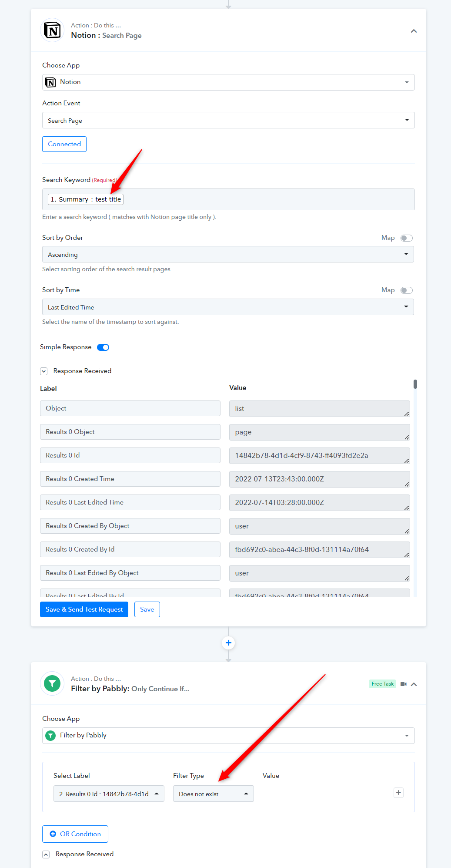This screenshot has height=868, width=451.
Task: Collapse the Notion step Response Received section
Action: (x=43, y=371)
